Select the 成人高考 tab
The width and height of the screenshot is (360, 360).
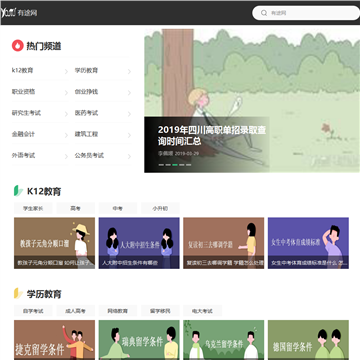tap(75, 311)
